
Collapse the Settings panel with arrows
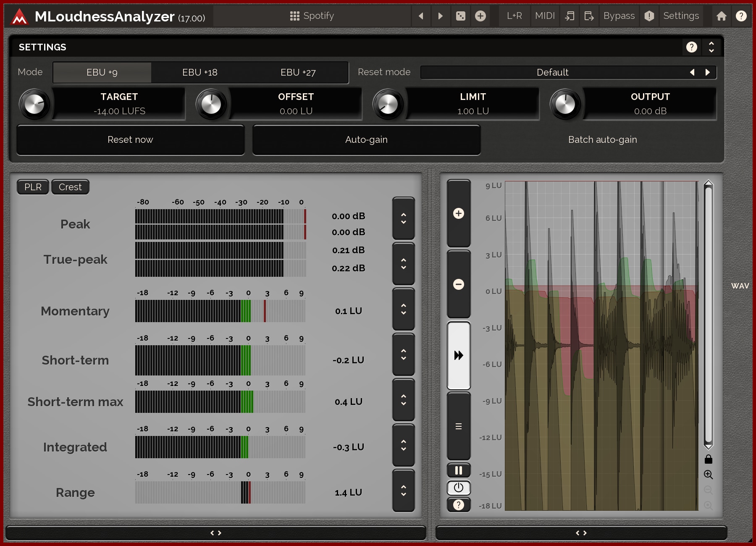coord(711,47)
